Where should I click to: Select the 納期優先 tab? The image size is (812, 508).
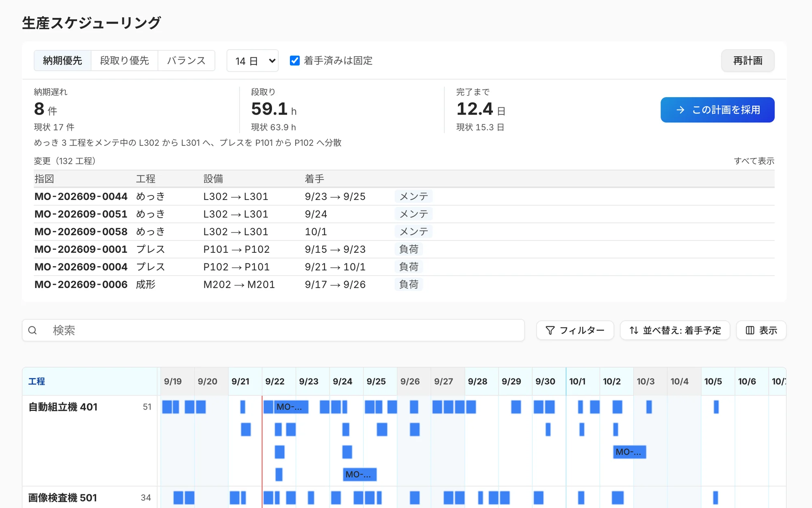(63, 61)
